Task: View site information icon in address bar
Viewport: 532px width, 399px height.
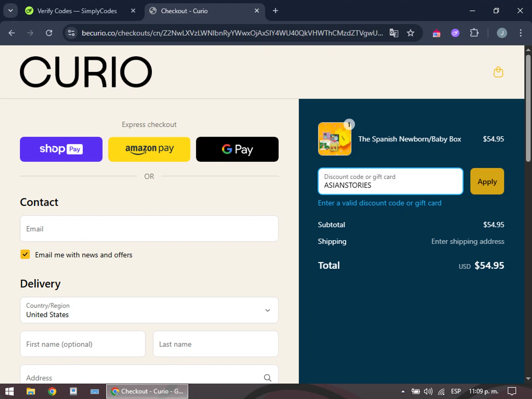Action: (x=71, y=33)
